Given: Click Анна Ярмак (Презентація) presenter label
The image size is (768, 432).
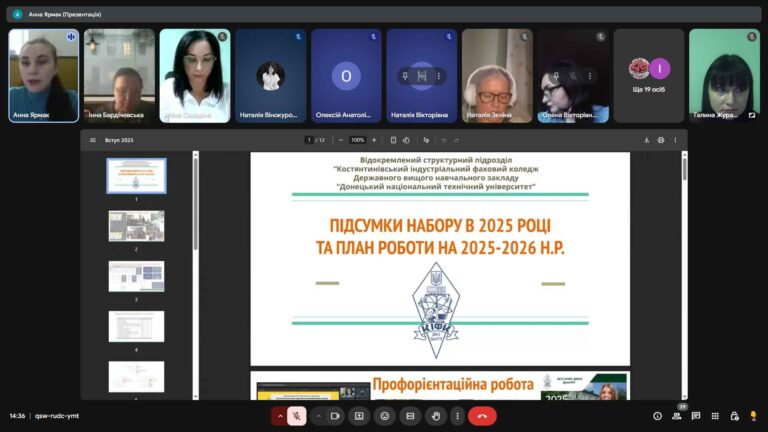Looking at the screenshot, I should pyautogui.click(x=65, y=15).
